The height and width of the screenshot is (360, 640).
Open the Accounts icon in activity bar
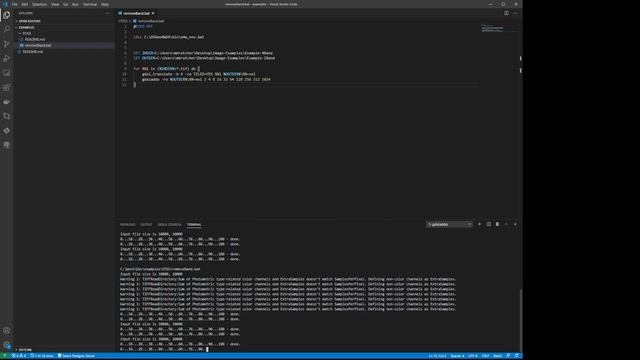(x=7, y=331)
